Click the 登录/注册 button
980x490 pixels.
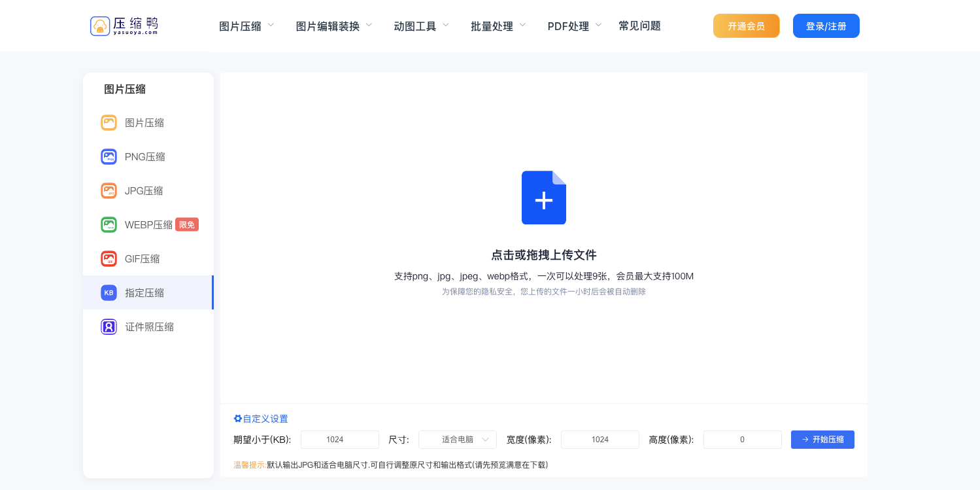coord(826,26)
